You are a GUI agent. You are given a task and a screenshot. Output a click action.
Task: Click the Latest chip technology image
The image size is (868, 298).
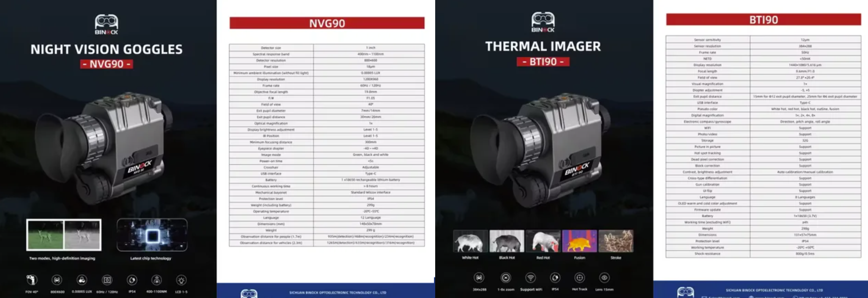pos(152,235)
